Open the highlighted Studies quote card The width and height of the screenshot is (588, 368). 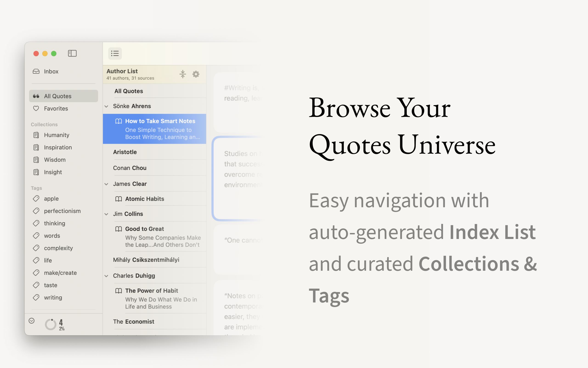237,178
